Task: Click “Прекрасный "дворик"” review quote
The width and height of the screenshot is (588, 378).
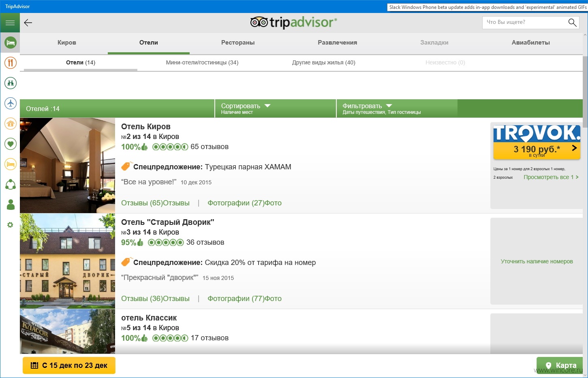Action: (x=160, y=278)
